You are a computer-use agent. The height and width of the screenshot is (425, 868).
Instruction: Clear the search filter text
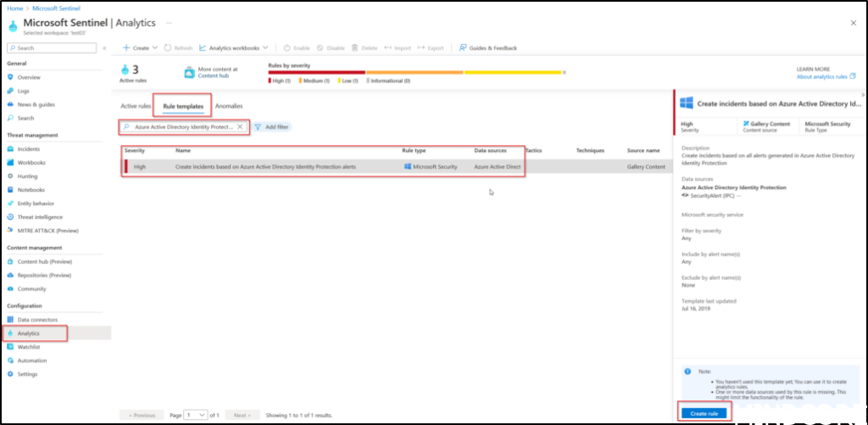[240, 126]
